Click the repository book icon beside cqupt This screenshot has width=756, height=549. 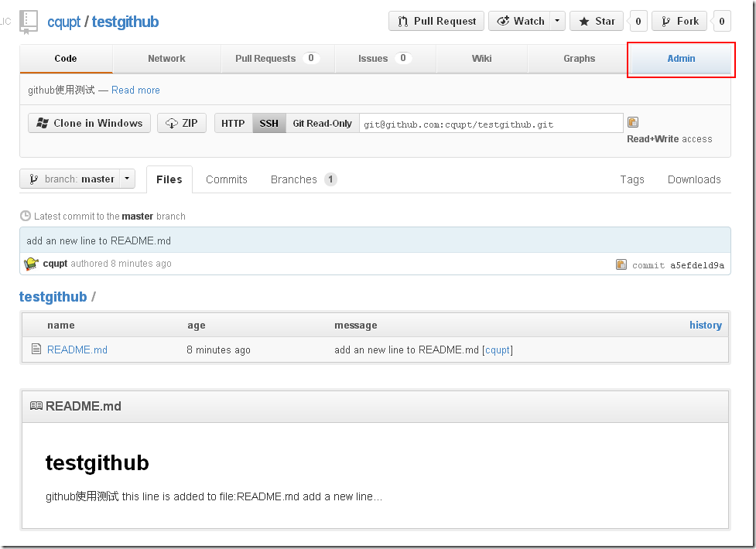(x=28, y=22)
